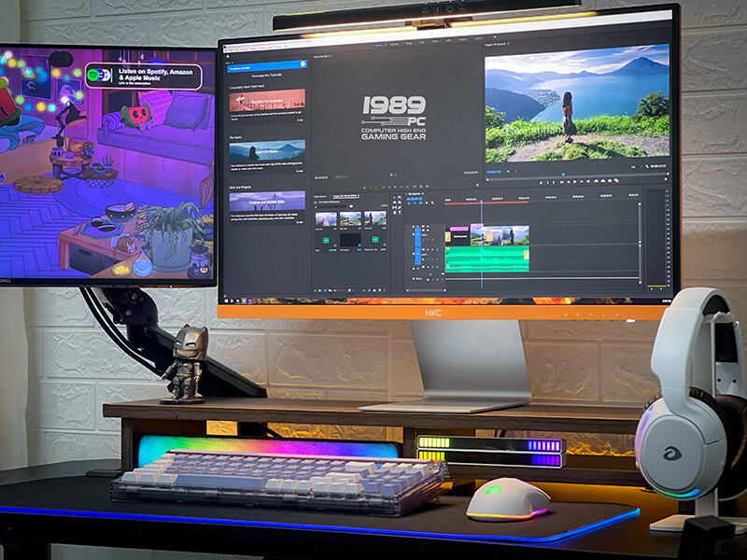
Task: Open Program Monitor button editor plus
Action: pyautogui.click(x=666, y=179)
